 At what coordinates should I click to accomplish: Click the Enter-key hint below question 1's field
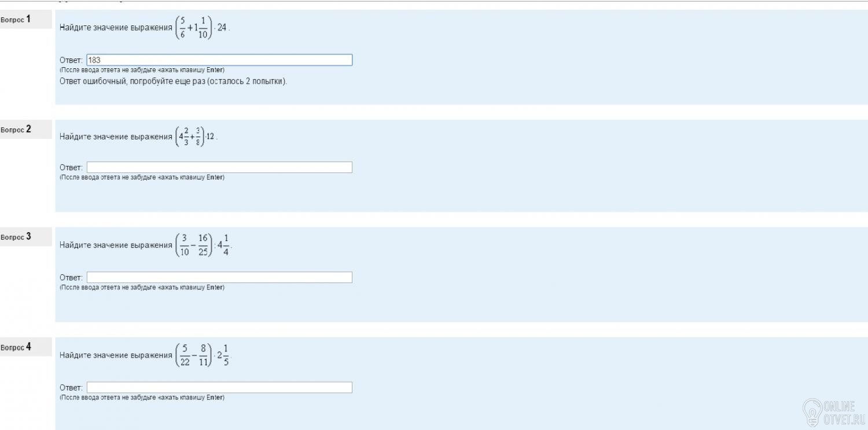point(142,70)
